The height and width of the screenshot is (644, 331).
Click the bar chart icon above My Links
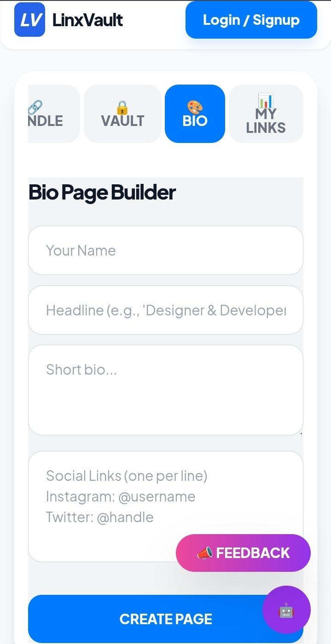(x=266, y=100)
